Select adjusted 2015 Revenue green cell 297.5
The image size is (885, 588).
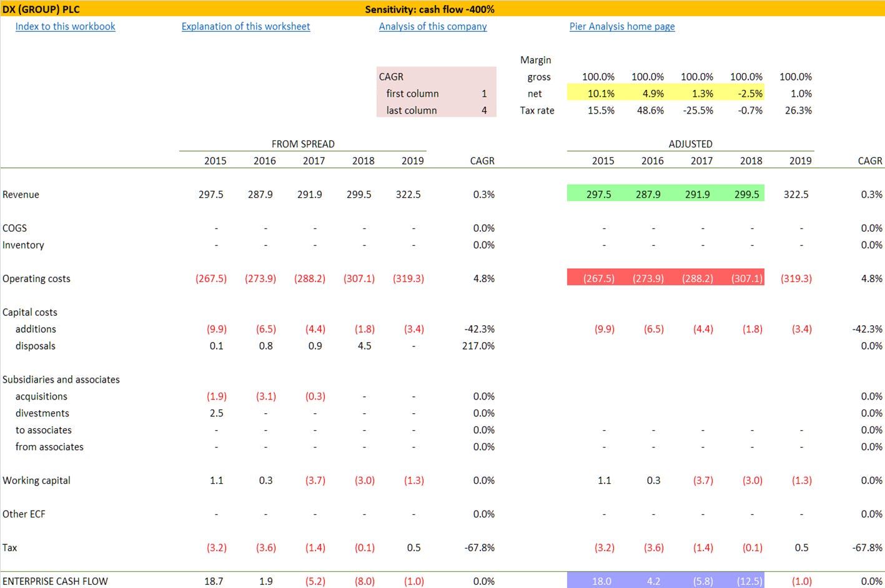click(x=598, y=195)
